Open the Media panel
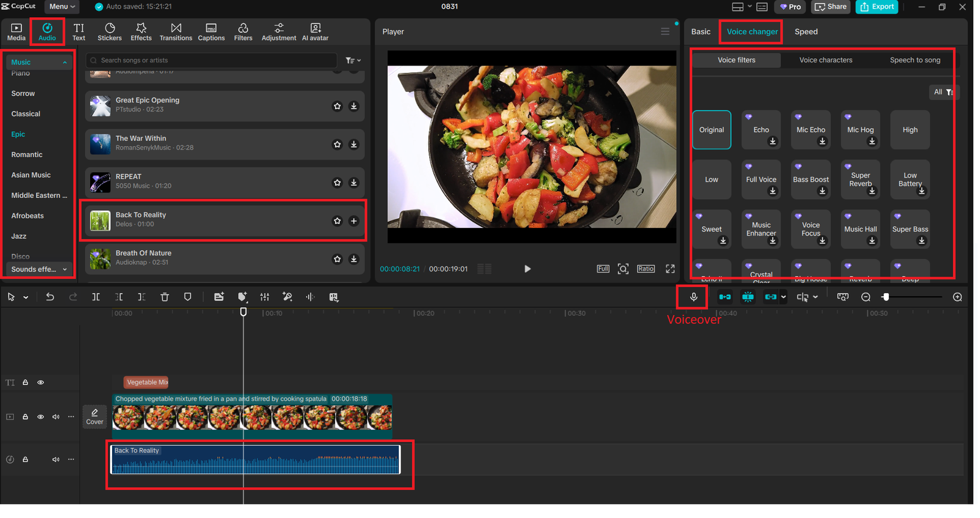Screen dimensions: 980x518 click(17, 32)
